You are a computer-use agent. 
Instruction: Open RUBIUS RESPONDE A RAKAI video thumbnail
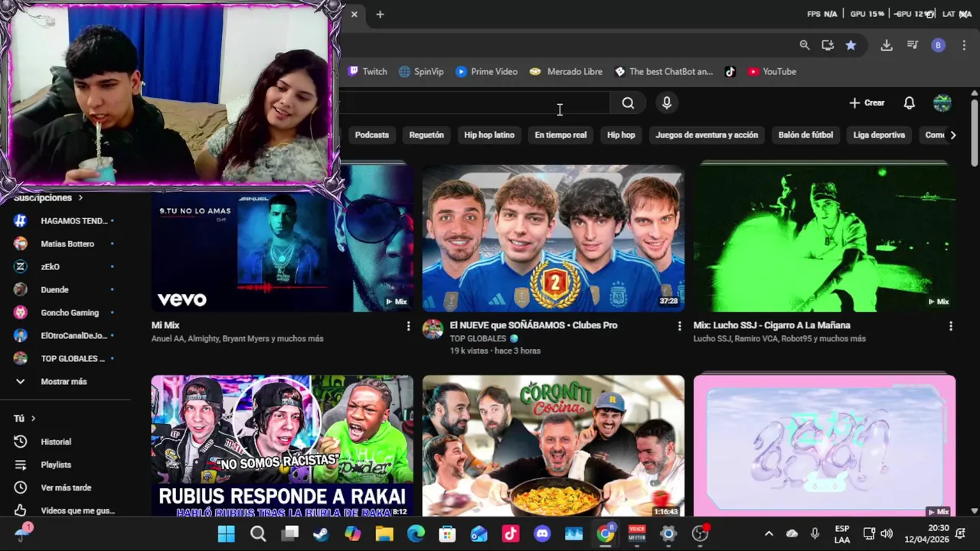pyautogui.click(x=283, y=445)
